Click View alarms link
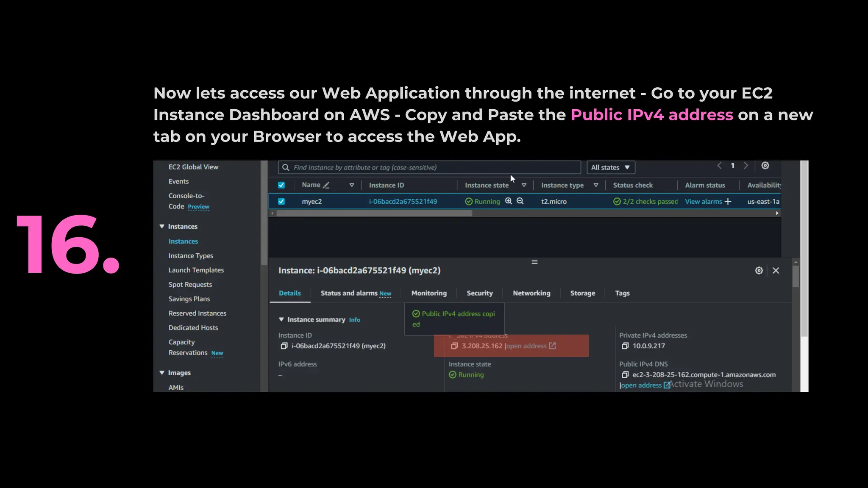Screen dimensions: 868x488 [704, 202]
